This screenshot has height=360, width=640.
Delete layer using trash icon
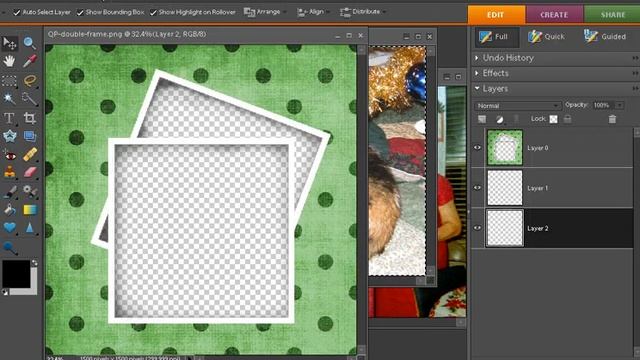[x=612, y=119]
